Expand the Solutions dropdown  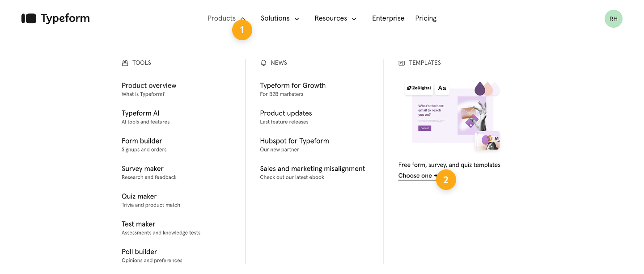(280, 18)
